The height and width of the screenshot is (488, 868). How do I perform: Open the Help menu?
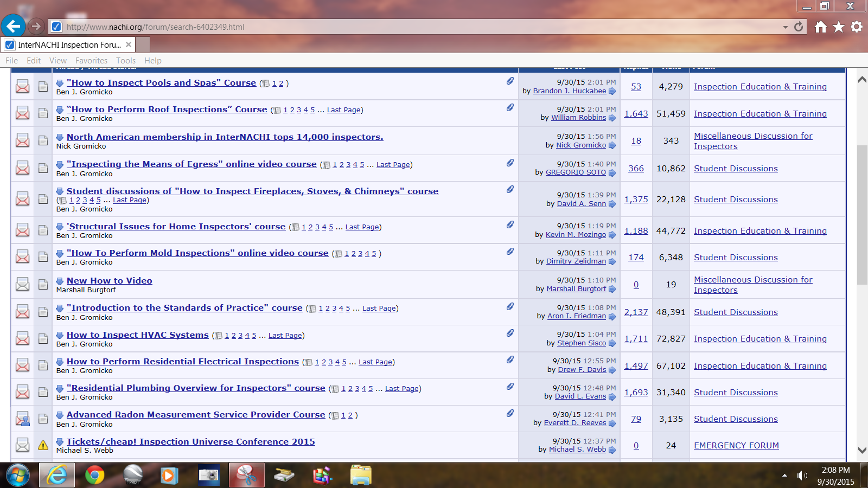point(153,61)
